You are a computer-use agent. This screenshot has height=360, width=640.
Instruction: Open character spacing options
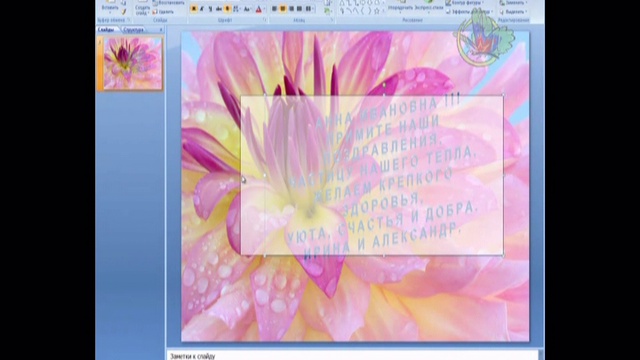(236, 9)
